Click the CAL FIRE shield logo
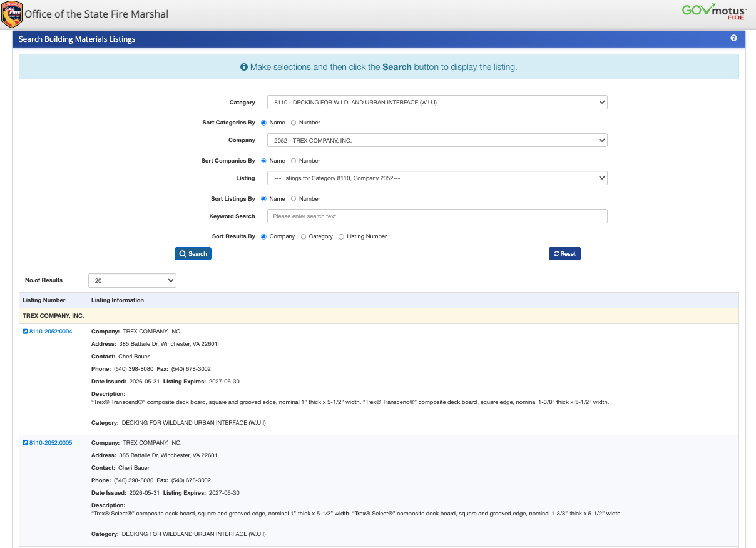This screenshot has height=548, width=756. [12, 14]
